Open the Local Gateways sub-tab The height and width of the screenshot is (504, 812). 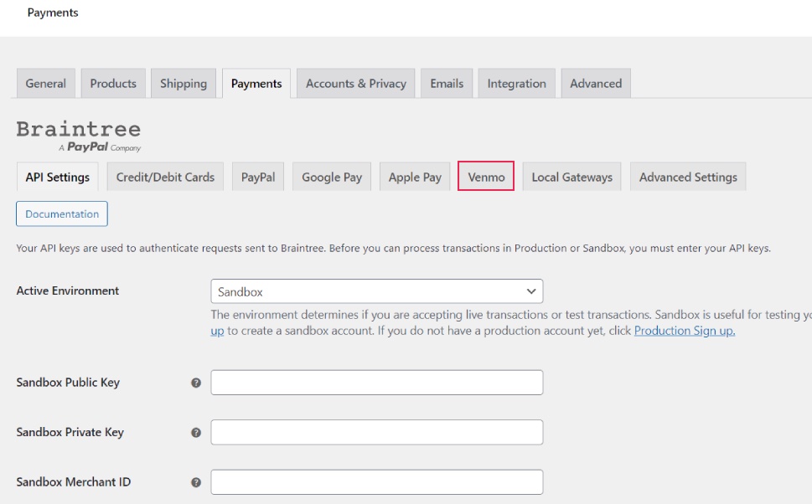(572, 177)
